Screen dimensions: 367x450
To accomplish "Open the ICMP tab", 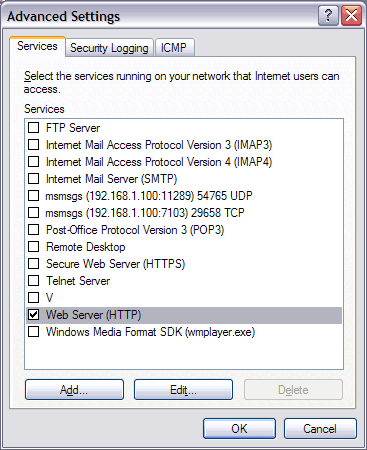I will [174, 48].
